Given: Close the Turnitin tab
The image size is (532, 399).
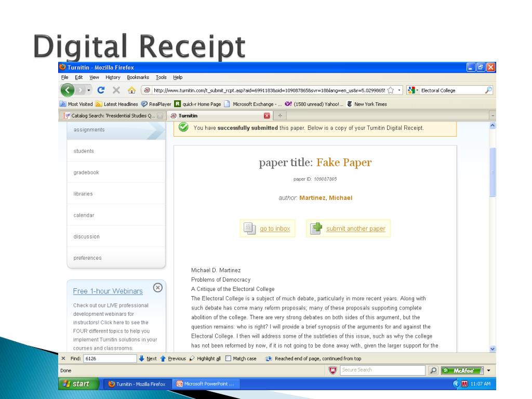Looking at the screenshot, I should pos(267,116).
